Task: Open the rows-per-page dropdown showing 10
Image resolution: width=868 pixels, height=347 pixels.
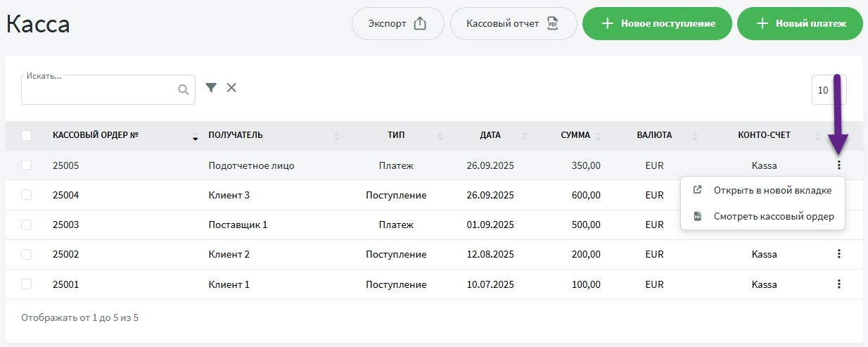Action: (x=829, y=90)
